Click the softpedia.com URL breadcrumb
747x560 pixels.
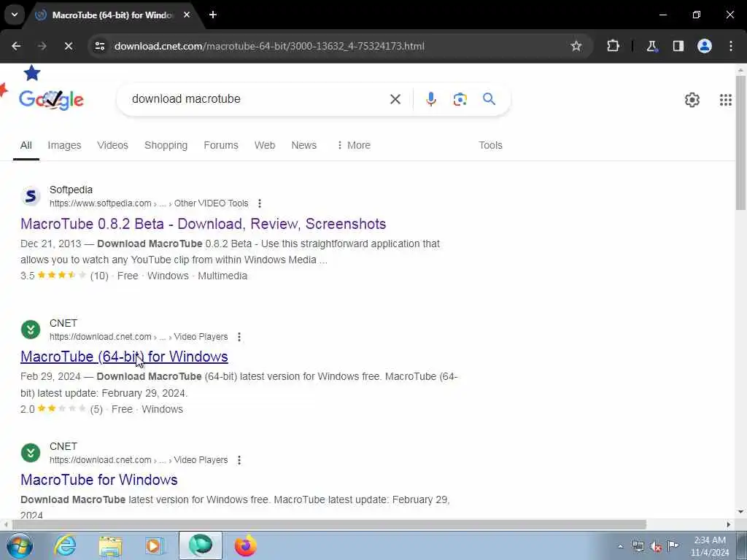[149, 203]
